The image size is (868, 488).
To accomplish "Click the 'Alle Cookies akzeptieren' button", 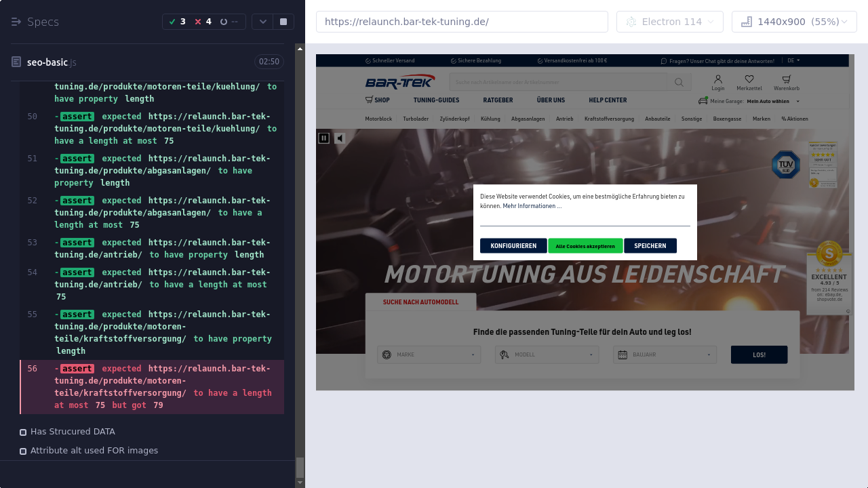I will 585,246.
